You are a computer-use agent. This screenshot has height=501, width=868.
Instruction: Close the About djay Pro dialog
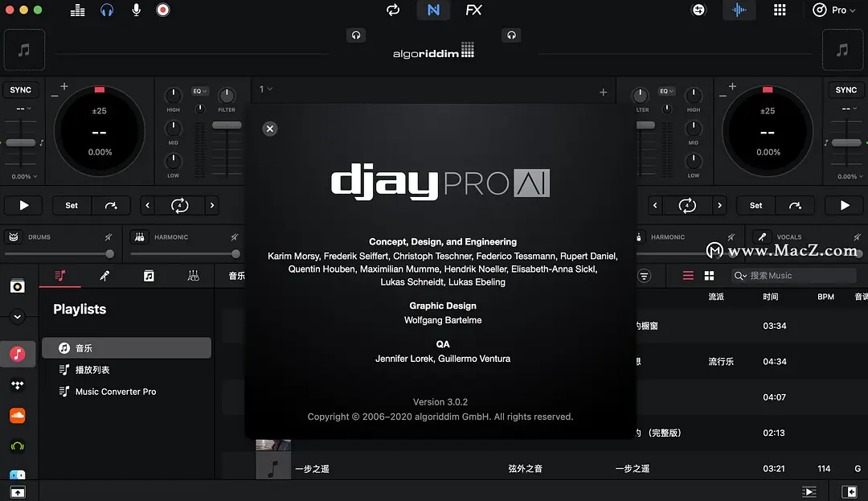tap(269, 129)
